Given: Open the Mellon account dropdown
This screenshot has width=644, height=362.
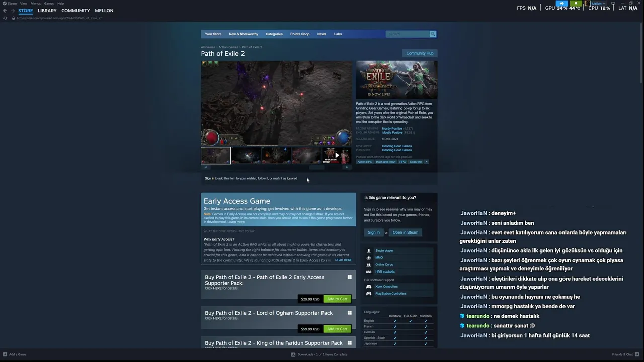Looking at the screenshot, I should [598, 4].
